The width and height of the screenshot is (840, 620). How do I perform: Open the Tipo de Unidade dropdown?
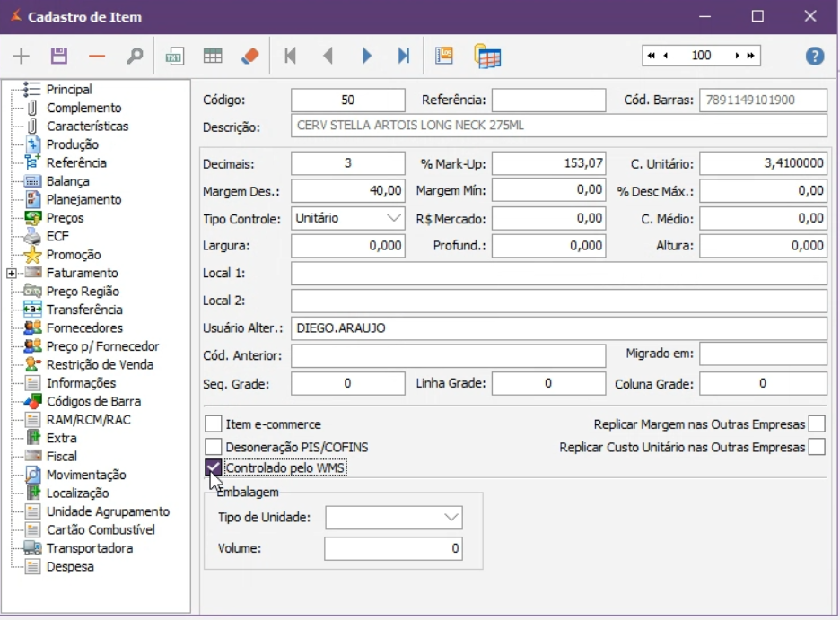coord(451,518)
